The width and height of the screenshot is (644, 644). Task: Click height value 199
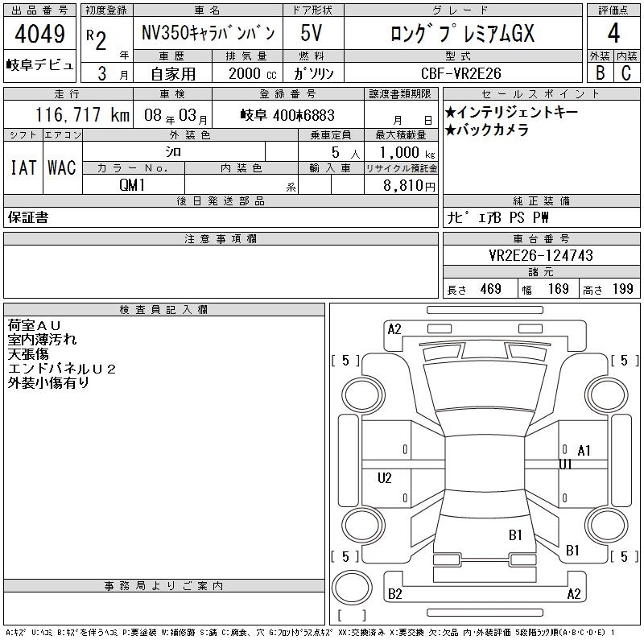click(622, 289)
